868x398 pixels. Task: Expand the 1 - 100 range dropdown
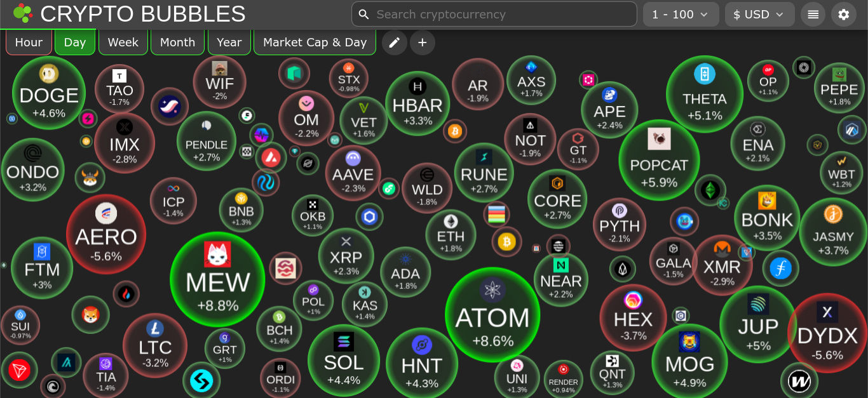point(681,14)
